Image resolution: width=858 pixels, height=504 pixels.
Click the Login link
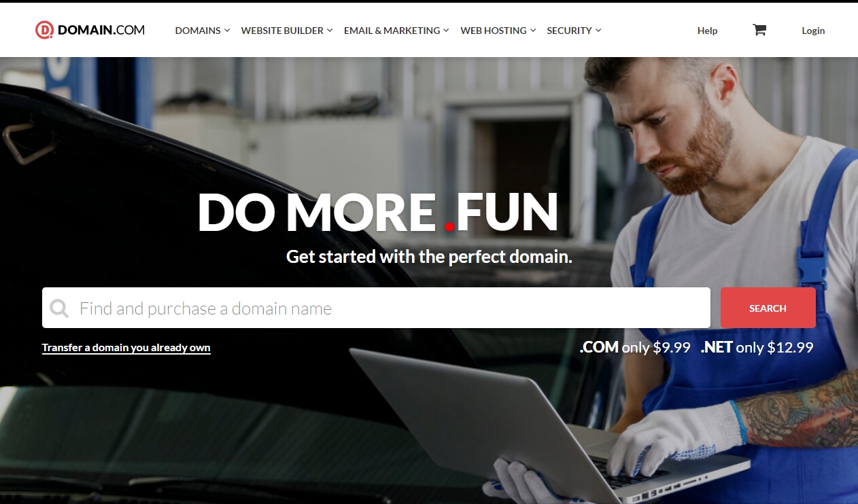click(813, 31)
